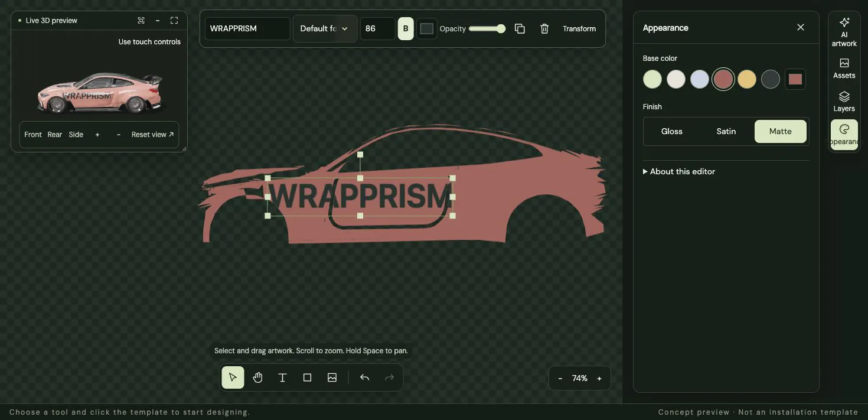Edit the WRAPPRISM text field
This screenshot has width=868, height=420.
click(x=247, y=28)
